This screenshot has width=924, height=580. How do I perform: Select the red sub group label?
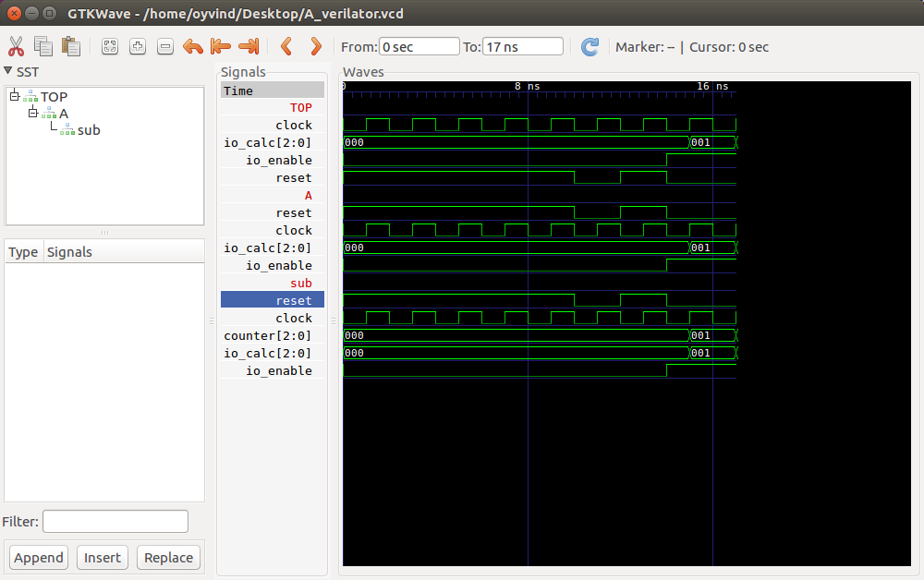click(300, 284)
